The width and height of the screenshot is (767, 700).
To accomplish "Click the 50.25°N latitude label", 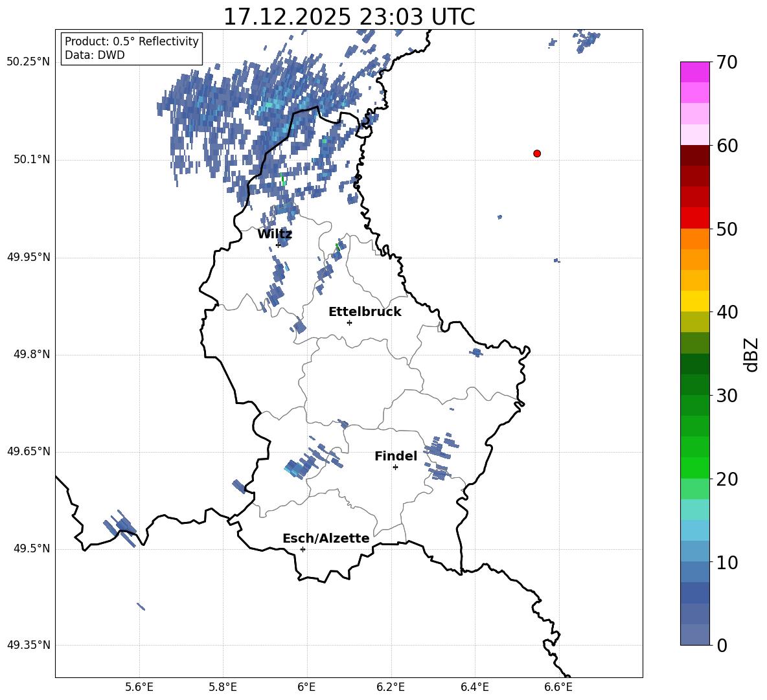I will 29,62.
